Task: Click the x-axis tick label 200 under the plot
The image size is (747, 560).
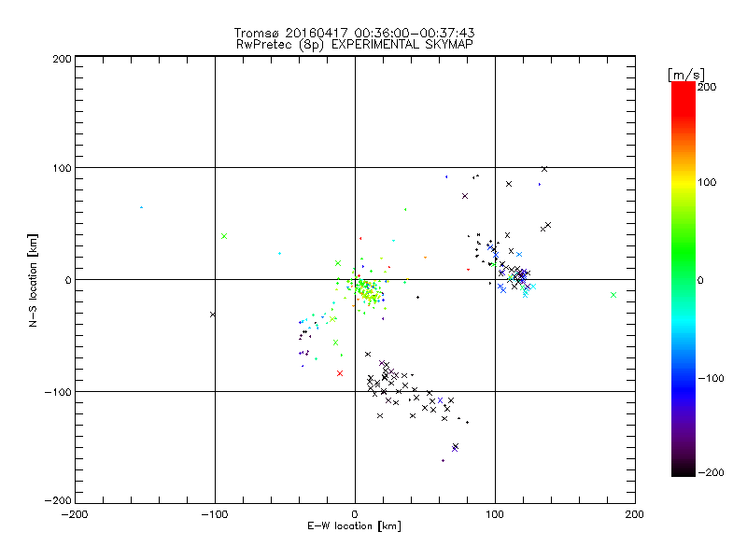Action: (635, 515)
